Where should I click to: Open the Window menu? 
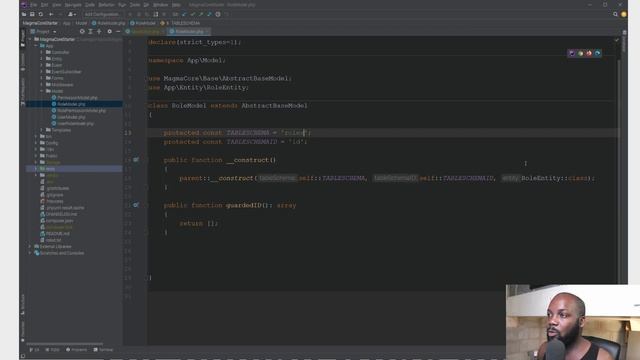tap(160, 5)
